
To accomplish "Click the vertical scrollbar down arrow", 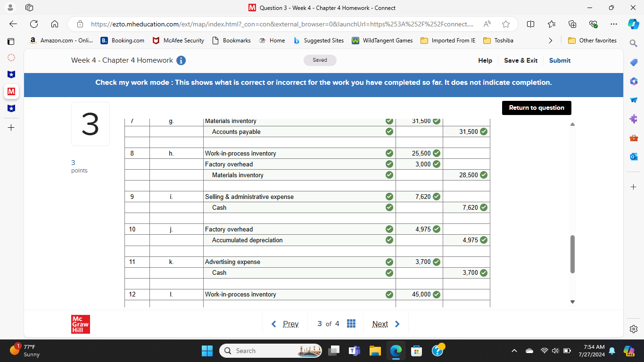I will (x=572, y=302).
